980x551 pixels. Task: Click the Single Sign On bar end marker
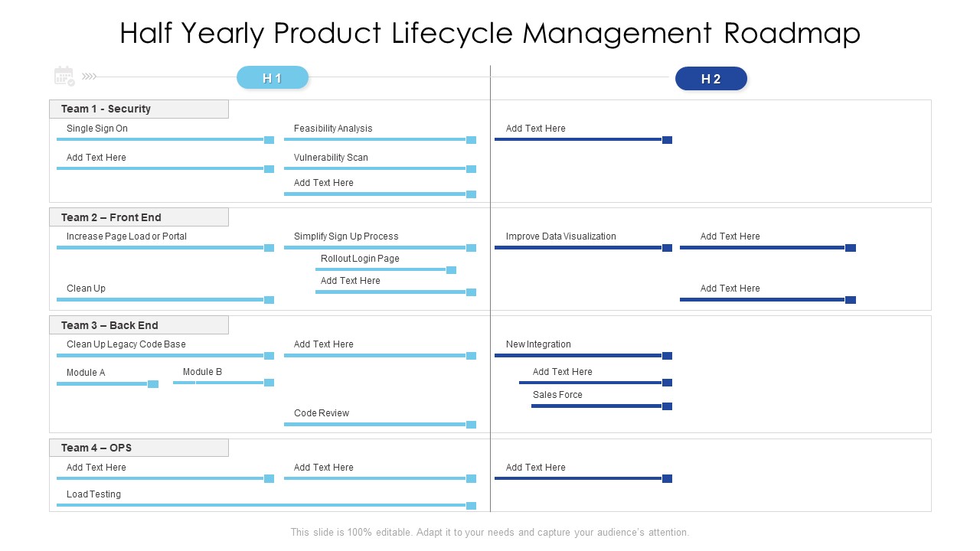[269, 140]
